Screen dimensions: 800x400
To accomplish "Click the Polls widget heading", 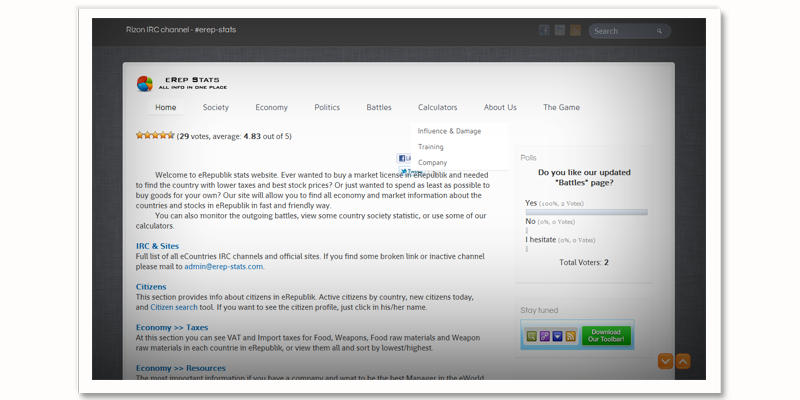I will 529,158.
